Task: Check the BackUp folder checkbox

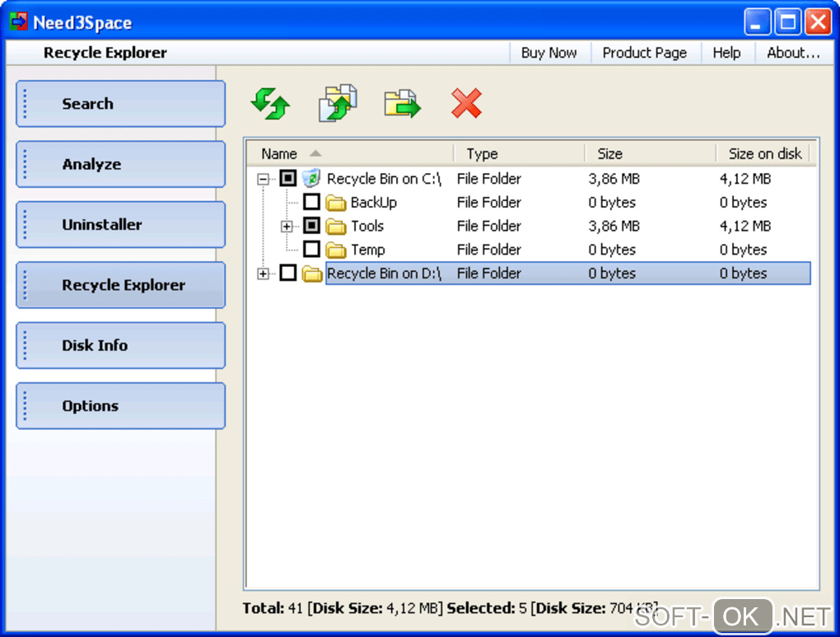Action: pyautogui.click(x=312, y=202)
